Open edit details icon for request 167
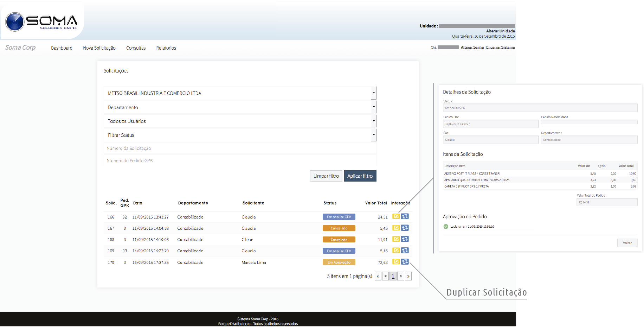This screenshot has width=644, height=329. click(396, 228)
